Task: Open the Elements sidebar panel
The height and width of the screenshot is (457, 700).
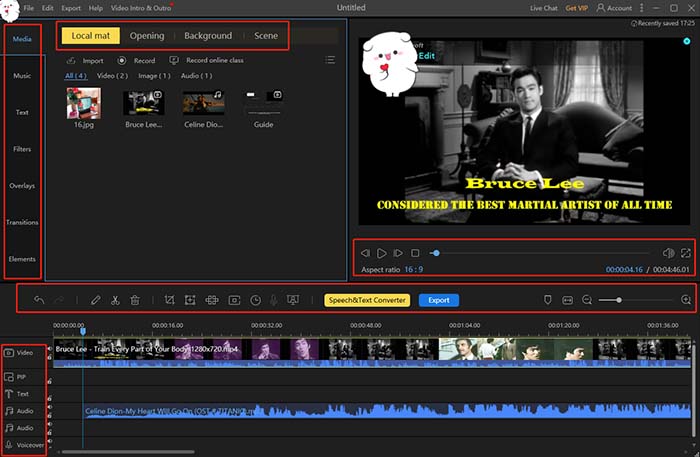Action: [22, 259]
